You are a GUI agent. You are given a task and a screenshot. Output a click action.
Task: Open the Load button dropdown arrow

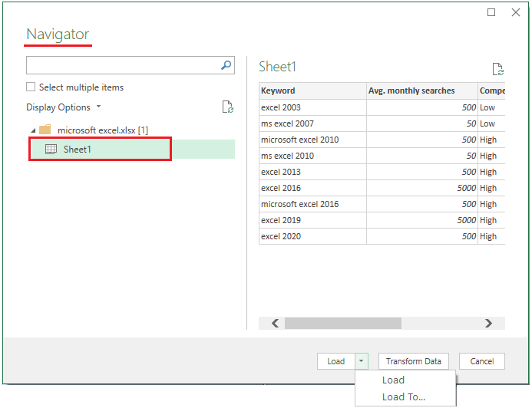tap(362, 361)
